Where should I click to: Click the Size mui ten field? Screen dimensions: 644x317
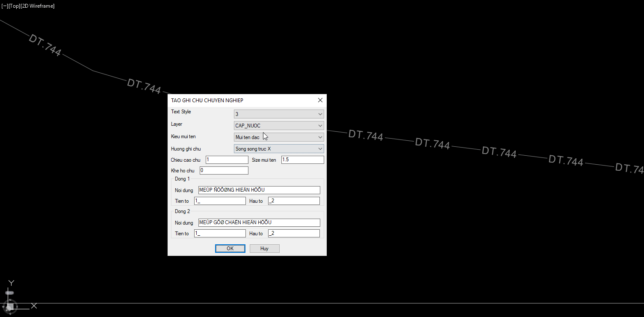coord(303,160)
